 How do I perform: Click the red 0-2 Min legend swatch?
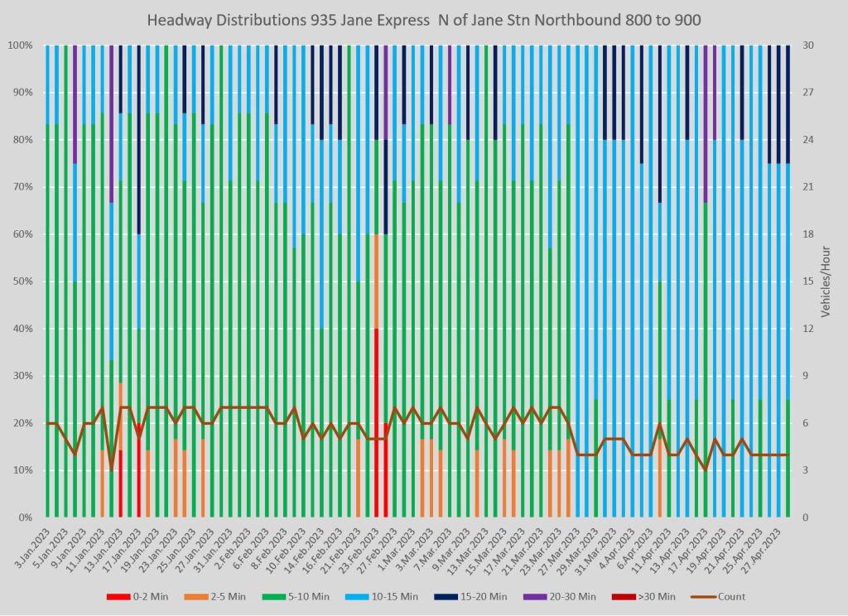tap(119, 596)
